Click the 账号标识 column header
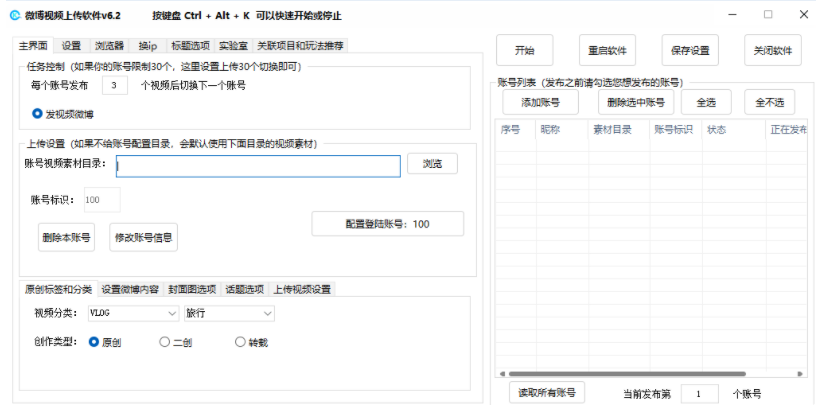 pyautogui.click(x=676, y=130)
